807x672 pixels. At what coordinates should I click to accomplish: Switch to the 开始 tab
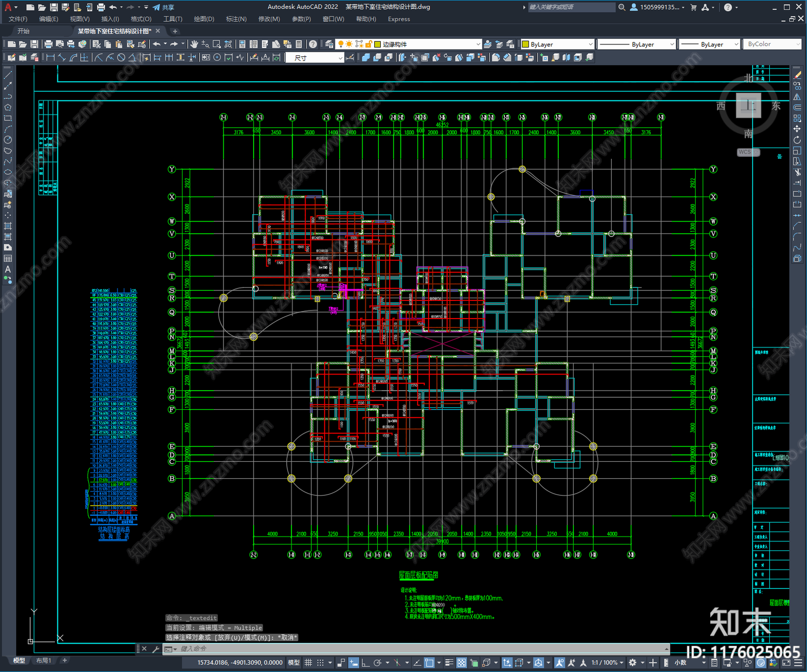pyautogui.click(x=24, y=31)
